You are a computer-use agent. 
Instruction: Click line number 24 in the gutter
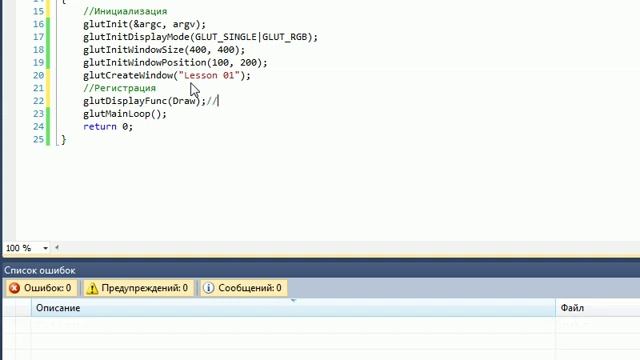[x=38, y=127]
